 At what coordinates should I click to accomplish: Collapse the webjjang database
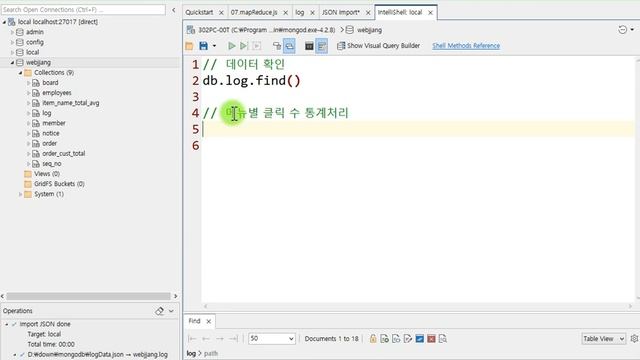pos(12,62)
